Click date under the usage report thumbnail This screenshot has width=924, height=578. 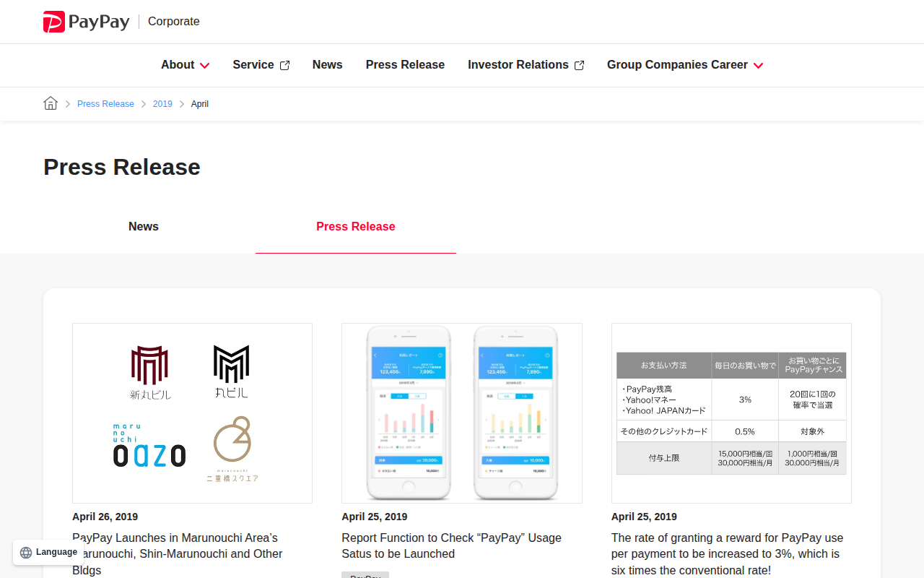(375, 517)
